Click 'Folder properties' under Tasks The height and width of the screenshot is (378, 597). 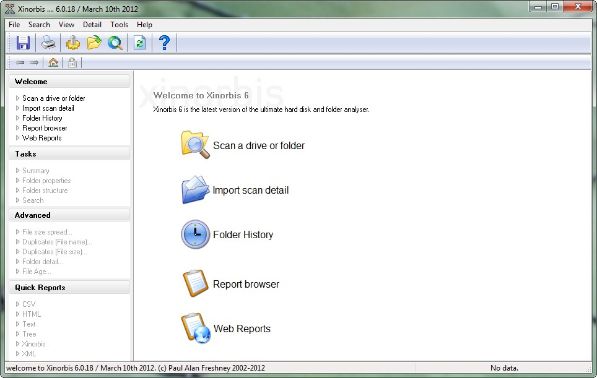click(47, 180)
